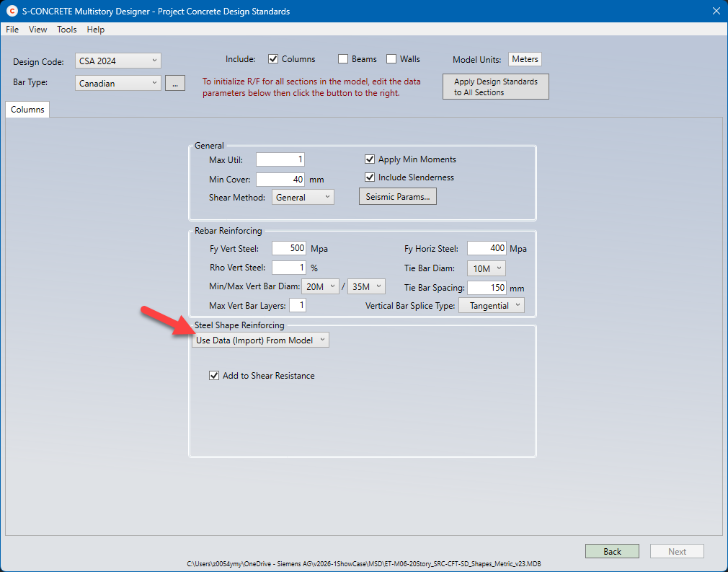Image resolution: width=728 pixels, height=572 pixels.
Task: Click the red R/F initialization instruction text
Action: (311, 87)
